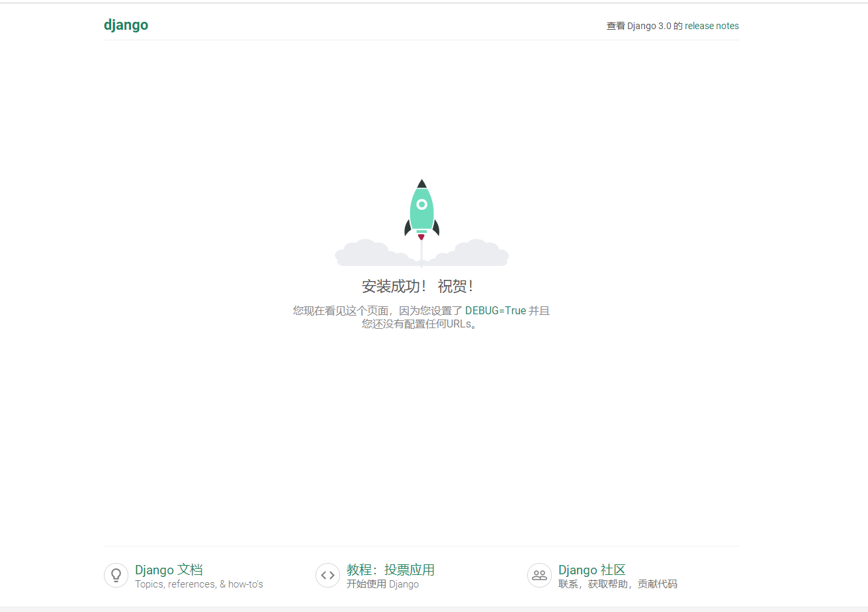Click the django logo heading
Screen dimensions: 868x612
(x=126, y=25)
